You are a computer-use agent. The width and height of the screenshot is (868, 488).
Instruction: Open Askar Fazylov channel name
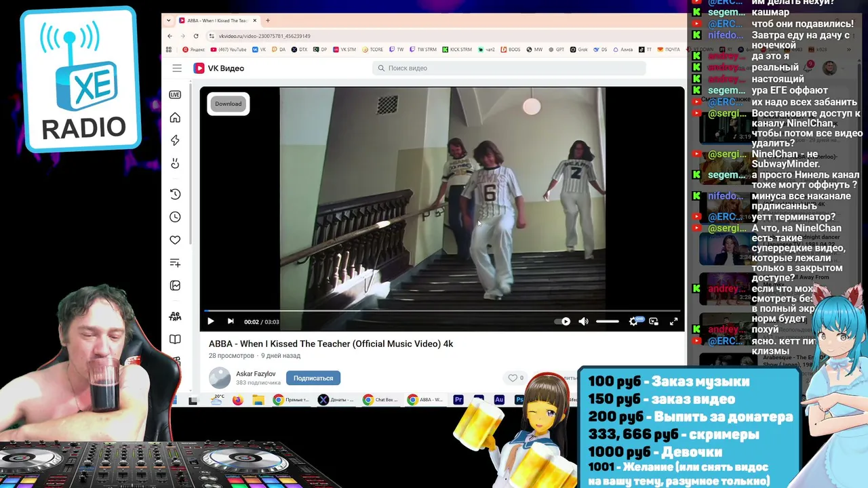tap(256, 374)
